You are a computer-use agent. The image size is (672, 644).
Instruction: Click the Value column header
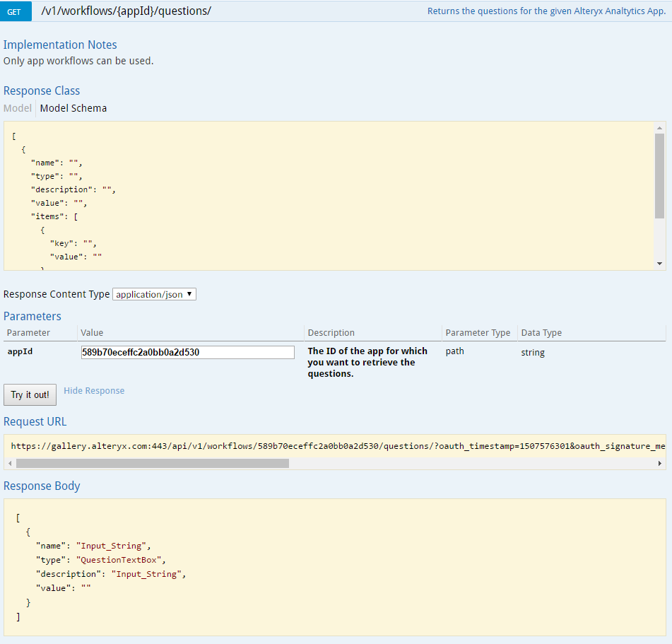coord(92,333)
